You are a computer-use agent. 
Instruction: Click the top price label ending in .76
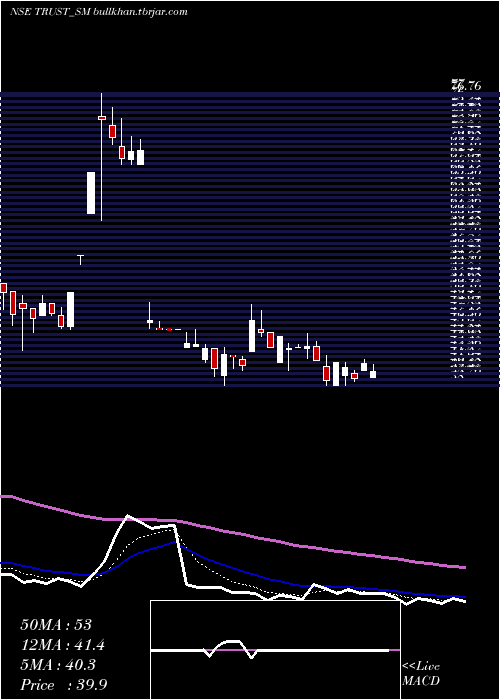coord(467,85)
